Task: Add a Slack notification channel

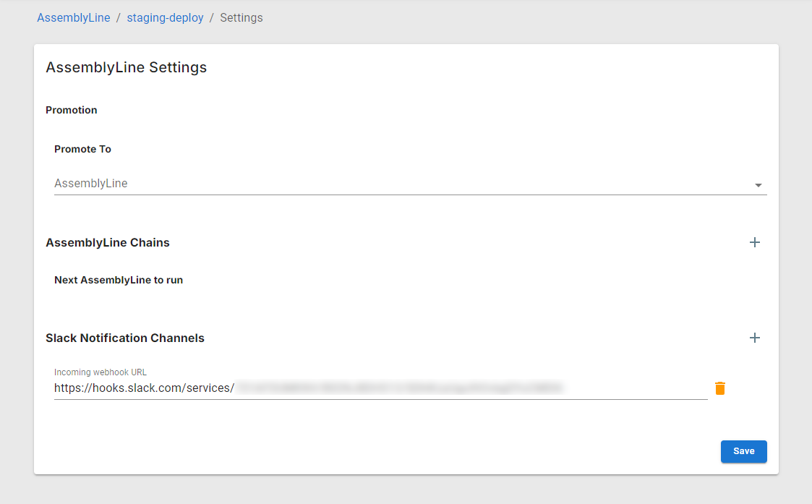Action: tap(755, 338)
